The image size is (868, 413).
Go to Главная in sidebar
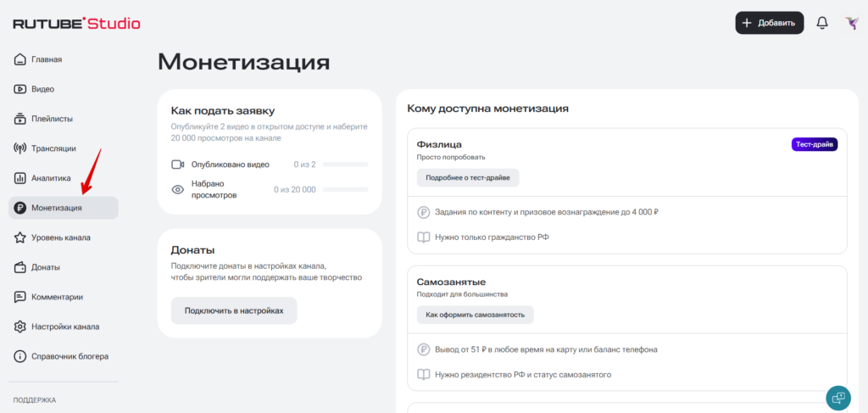point(47,59)
